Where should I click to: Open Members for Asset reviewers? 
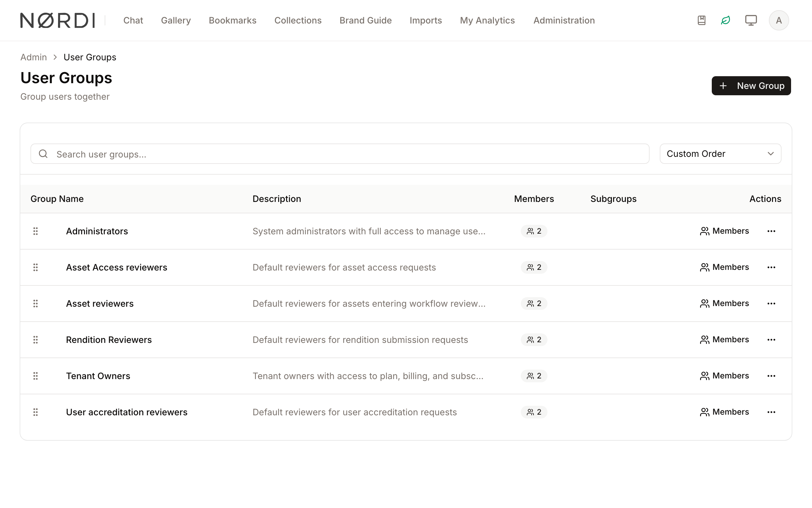pyautogui.click(x=724, y=304)
